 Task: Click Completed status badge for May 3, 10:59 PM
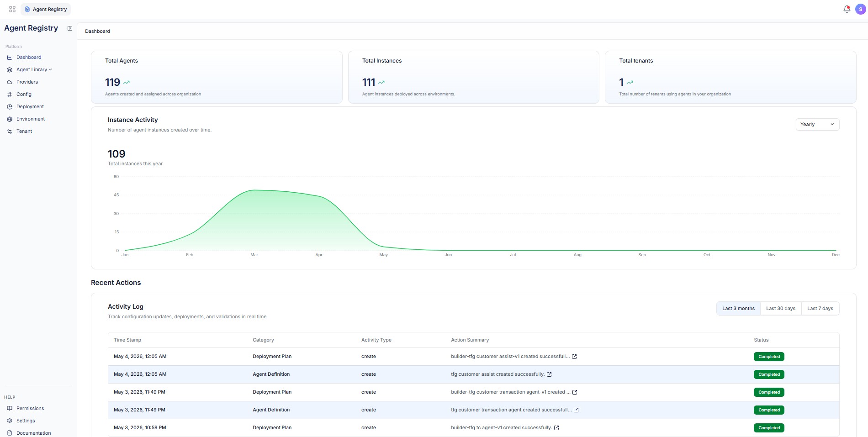click(x=769, y=428)
